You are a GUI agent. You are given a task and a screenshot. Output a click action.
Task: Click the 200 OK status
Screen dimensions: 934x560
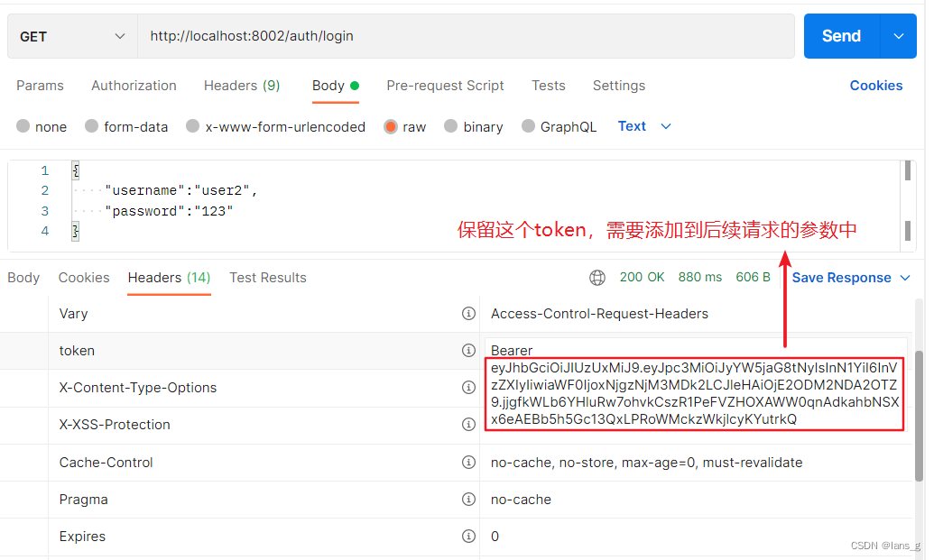pyautogui.click(x=642, y=278)
